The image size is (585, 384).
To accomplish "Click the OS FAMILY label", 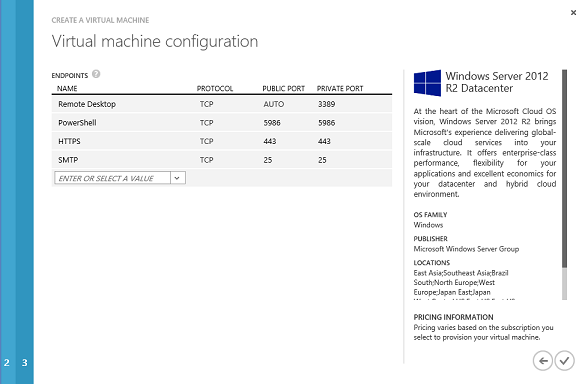I will (430, 215).
